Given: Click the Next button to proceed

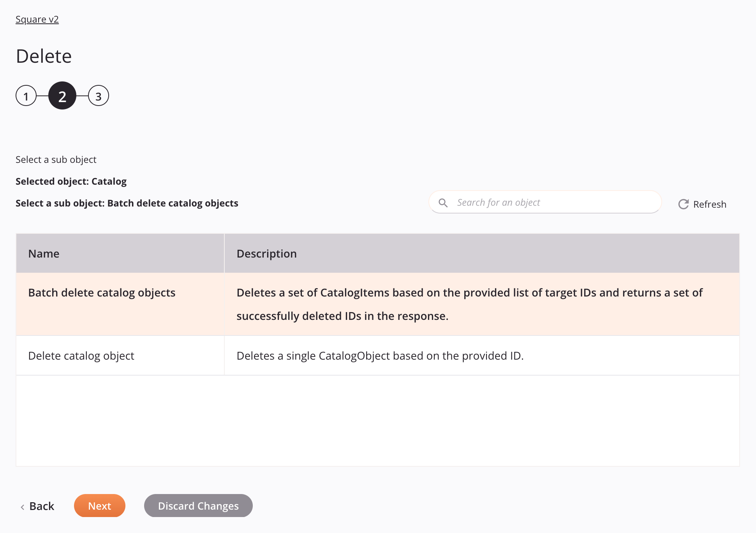Looking at the screenshot, I should coord(99,505).
